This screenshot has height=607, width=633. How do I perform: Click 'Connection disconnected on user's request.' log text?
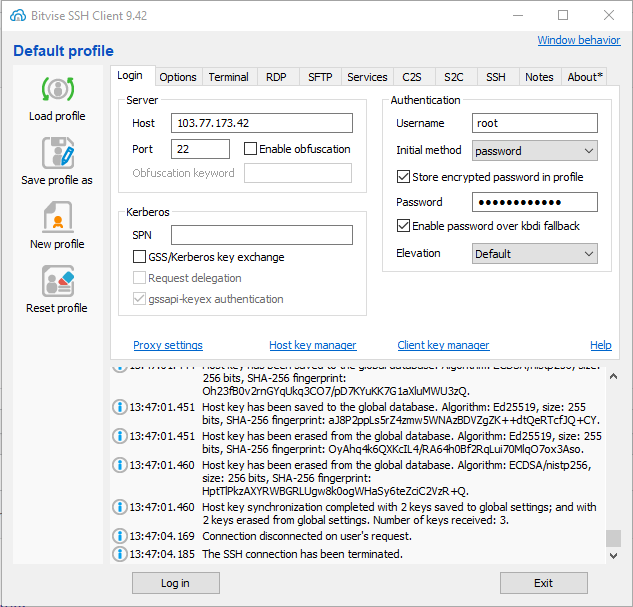coord(307,536)
